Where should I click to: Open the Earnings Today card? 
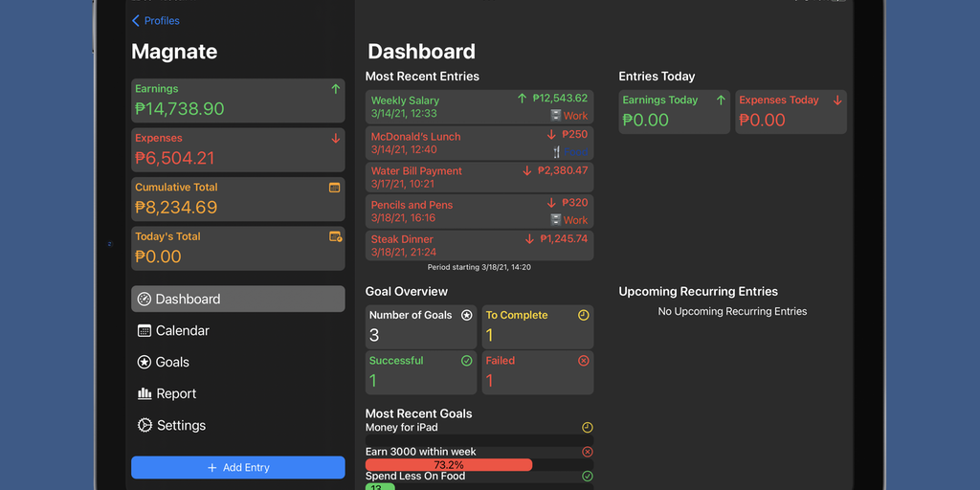675,112
